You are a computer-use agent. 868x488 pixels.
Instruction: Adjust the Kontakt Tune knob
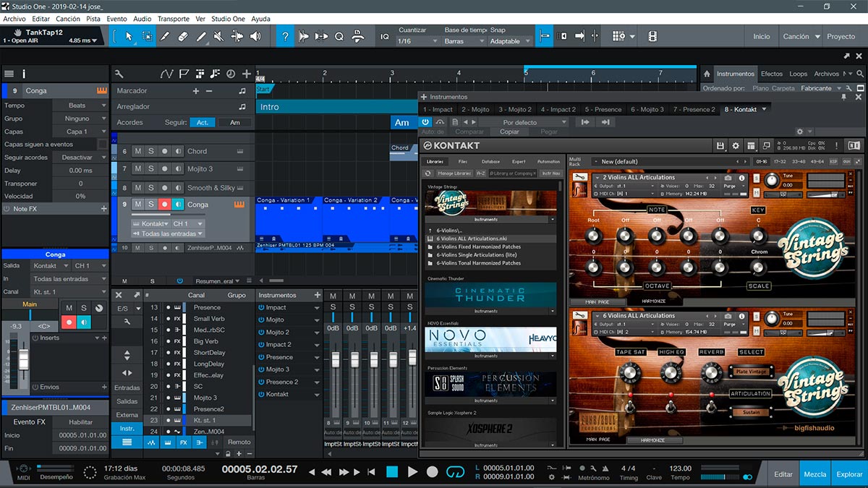[x=772, y=180]
